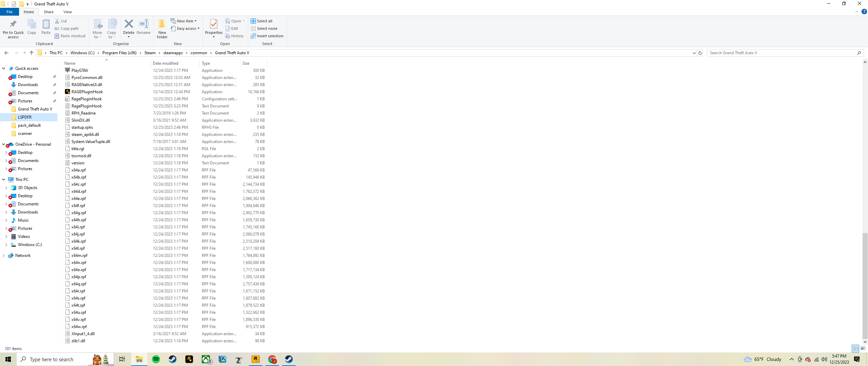Sort files by Date modified column

[x=165, y=63]
